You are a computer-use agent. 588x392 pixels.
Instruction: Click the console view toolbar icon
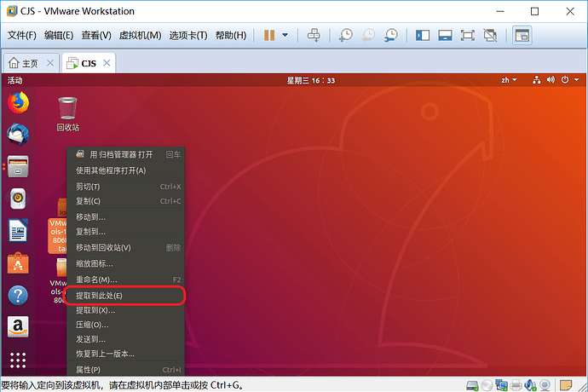pyautogui.click(x=522, y=35)
